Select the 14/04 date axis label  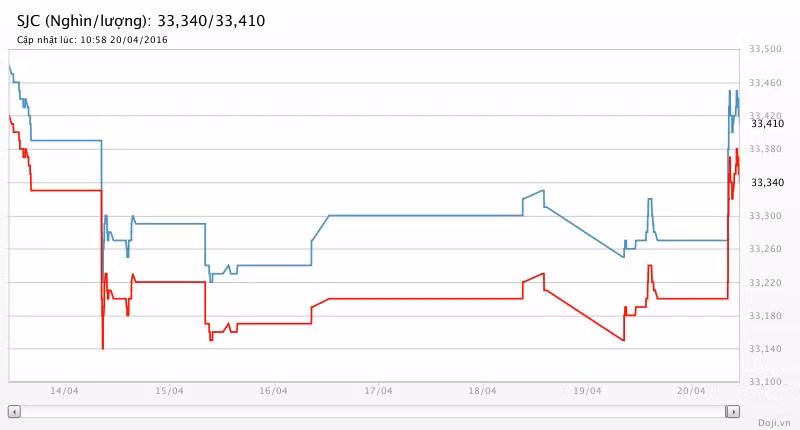point(64,391)
